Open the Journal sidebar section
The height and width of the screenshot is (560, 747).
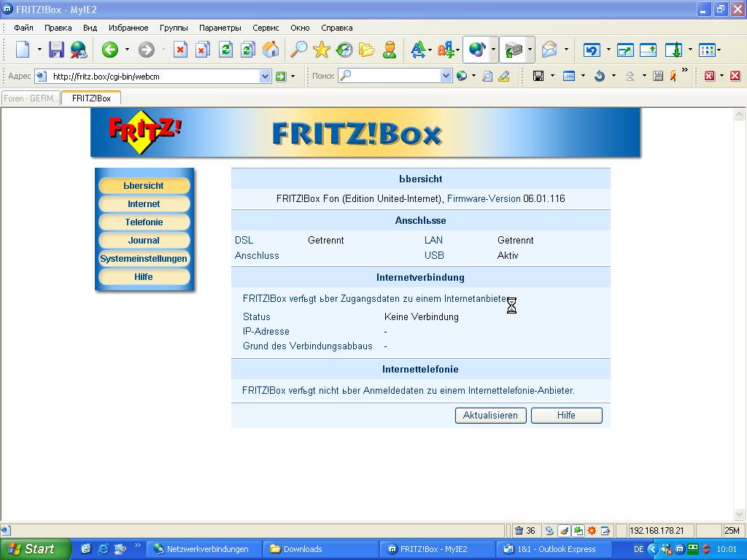(144, 241)
